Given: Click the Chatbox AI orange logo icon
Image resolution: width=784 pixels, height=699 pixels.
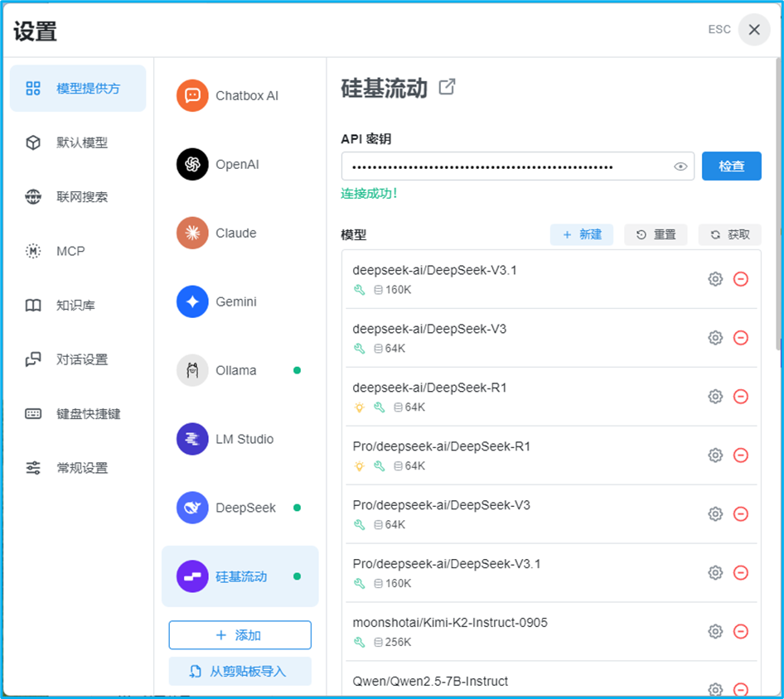Looking at the screenshot, I should 192,95.
